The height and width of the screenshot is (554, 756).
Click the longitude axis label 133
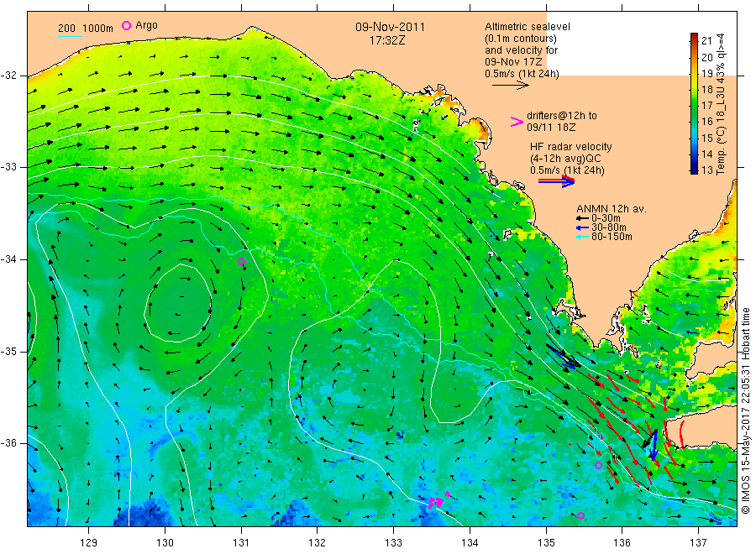point(393,542)
